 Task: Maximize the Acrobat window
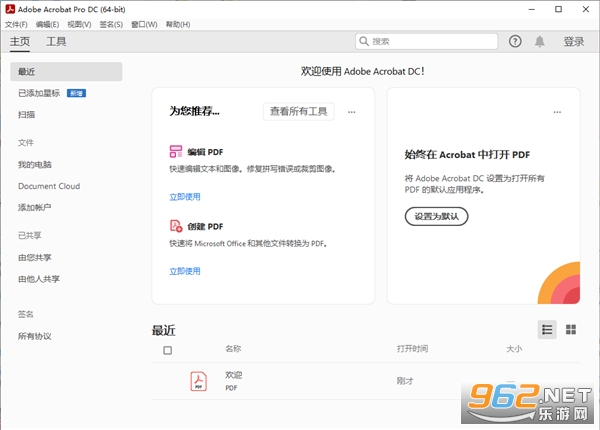[558, 9]
